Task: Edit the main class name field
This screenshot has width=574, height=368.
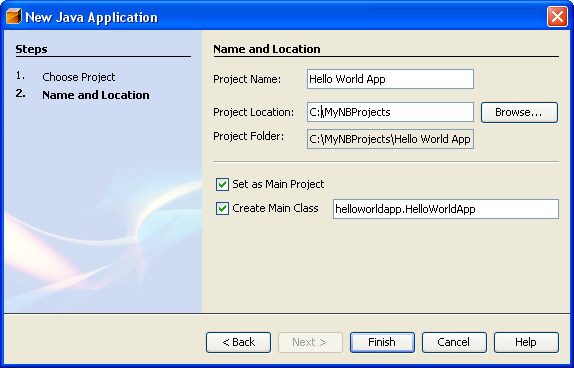Action: [446, 209]
